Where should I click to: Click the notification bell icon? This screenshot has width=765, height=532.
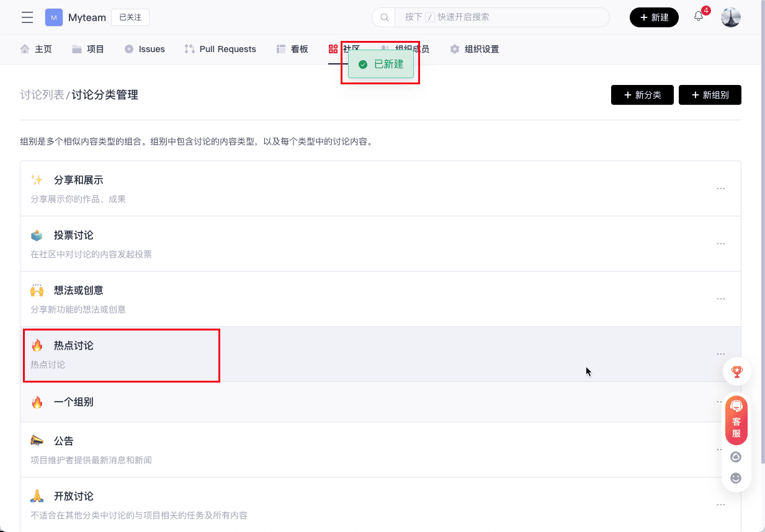pyautogui.click(x=699, y=17)
